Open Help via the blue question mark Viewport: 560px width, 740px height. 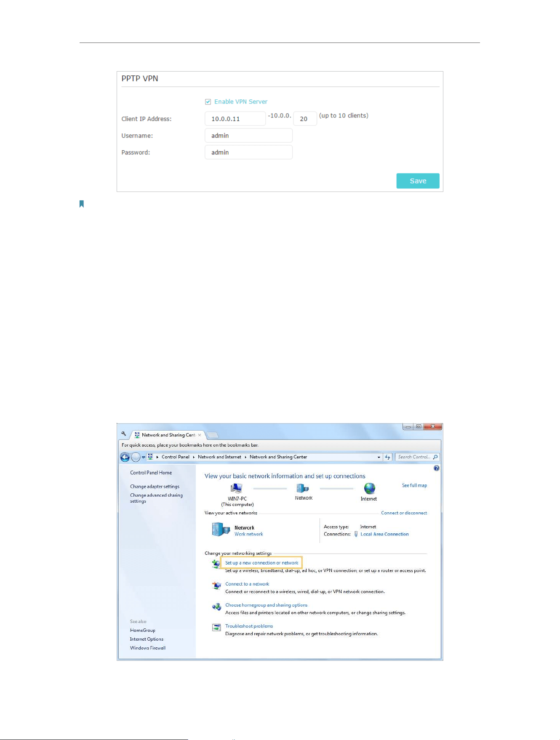437,468
